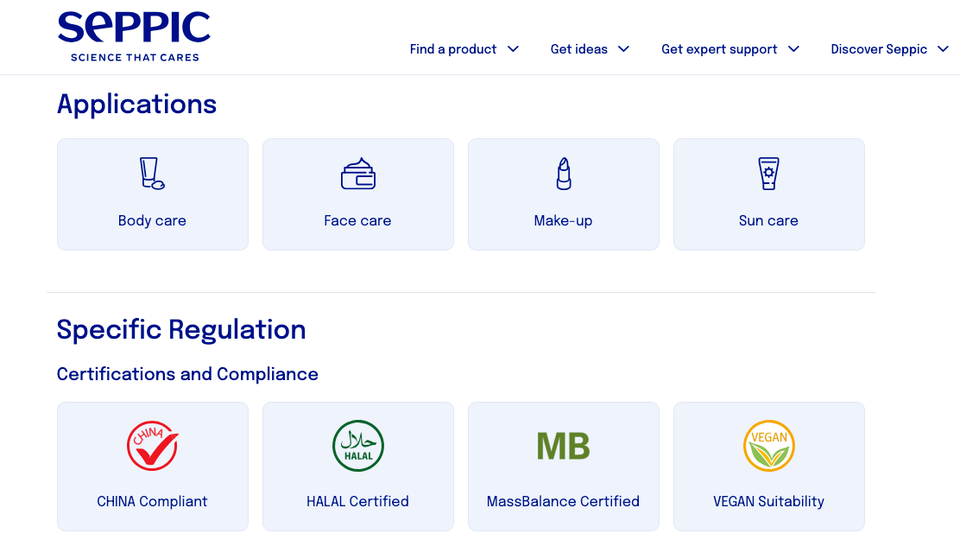
Task: Open the orange VEGAN leaf badge
Action: click(x=769, y=446)
